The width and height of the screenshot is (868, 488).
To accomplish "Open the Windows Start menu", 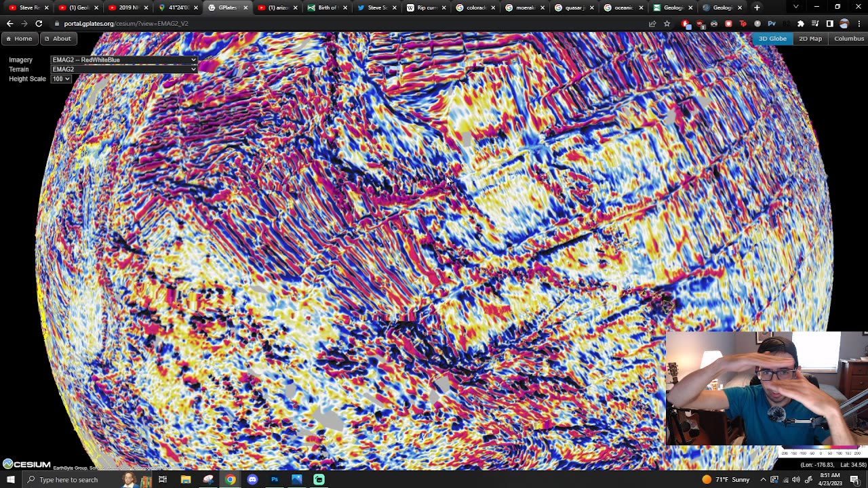I will click(10, 480).
